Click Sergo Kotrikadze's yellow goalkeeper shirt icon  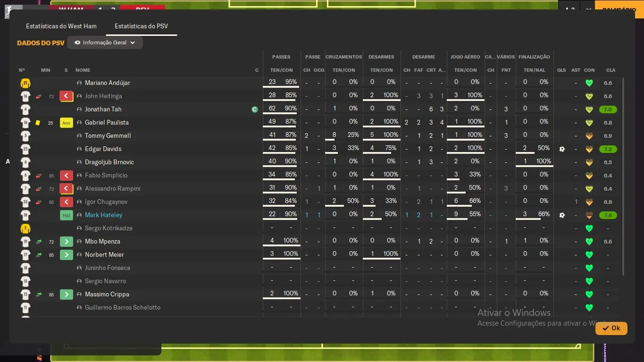pyautogui.click(x=25, y=228)
